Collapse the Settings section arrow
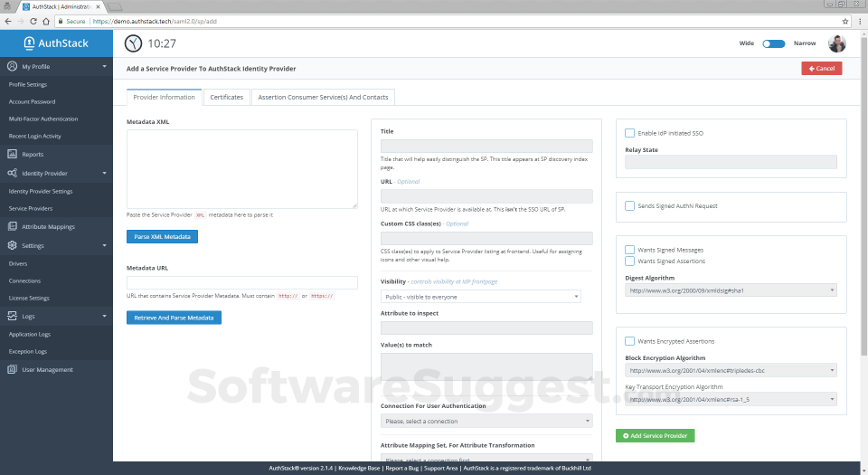This screenshot has width=868, height=475. click(x=104, y=245)
